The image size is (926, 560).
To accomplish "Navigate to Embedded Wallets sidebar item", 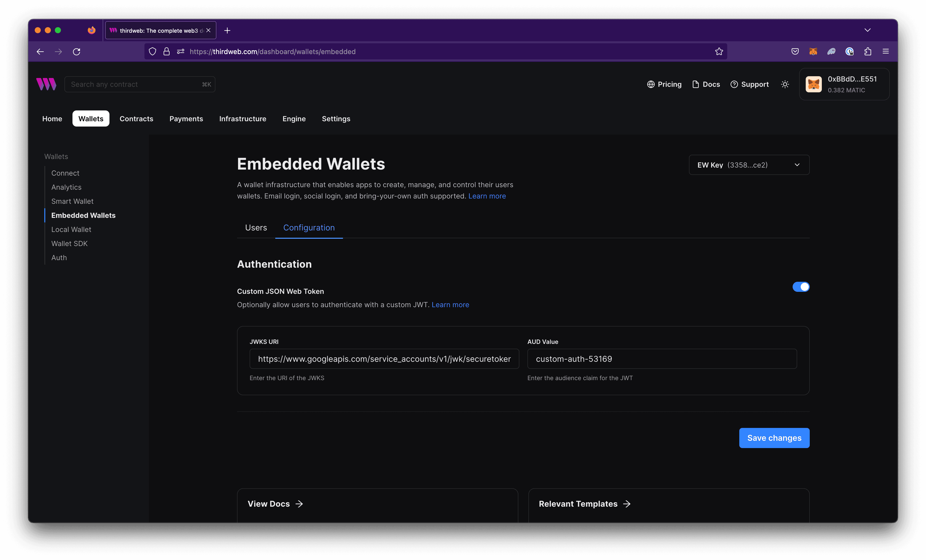I will pos(83,215).
